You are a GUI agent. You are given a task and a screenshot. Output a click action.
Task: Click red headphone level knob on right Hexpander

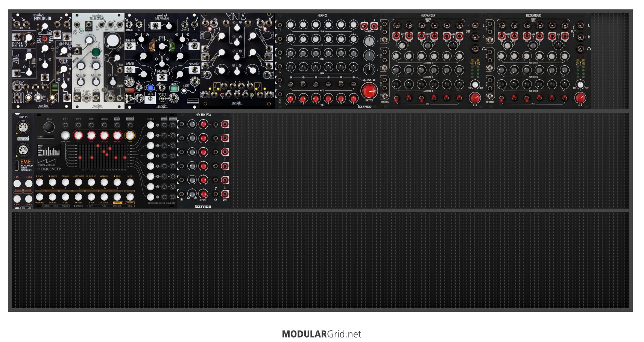(x=580, y=98)
